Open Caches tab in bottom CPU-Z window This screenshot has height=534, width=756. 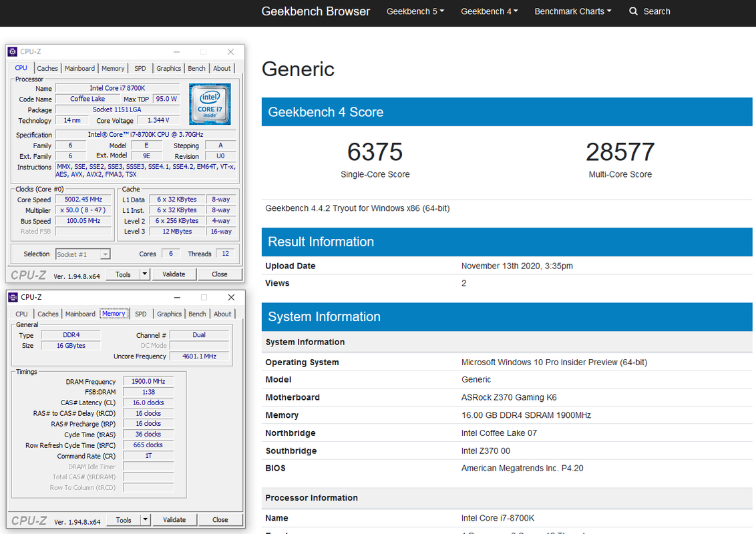(47, 314)
